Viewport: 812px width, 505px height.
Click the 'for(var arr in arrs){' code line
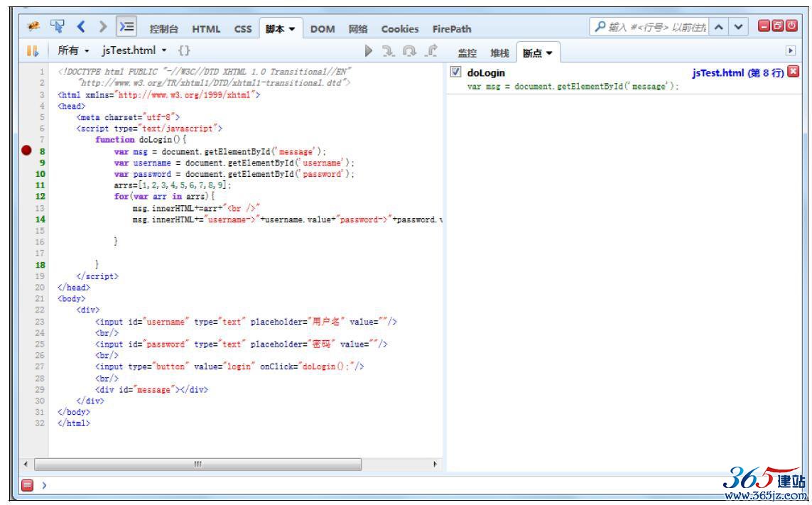[164, 197]
